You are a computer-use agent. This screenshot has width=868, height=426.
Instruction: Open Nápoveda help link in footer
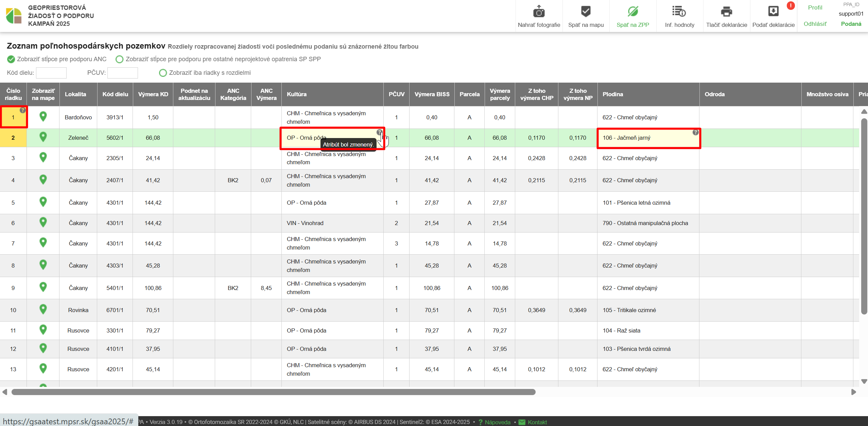pos(497,422)
